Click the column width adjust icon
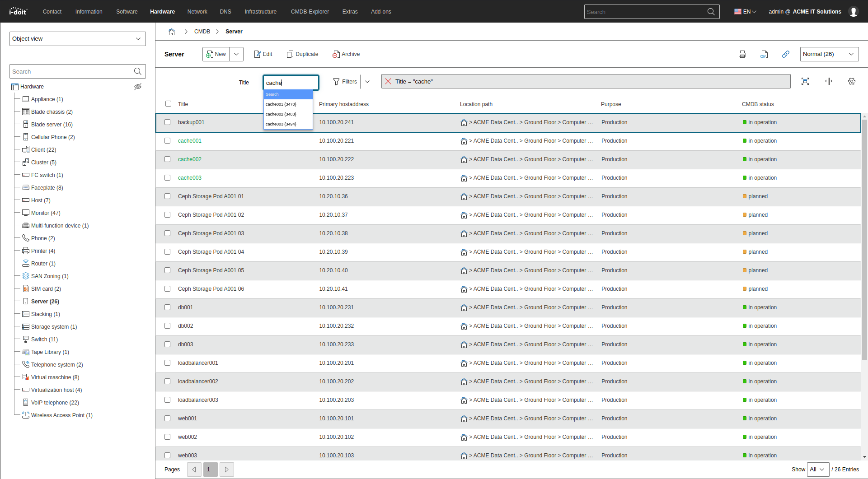Viewport: 868px width, 479px height. coord(829,81)
